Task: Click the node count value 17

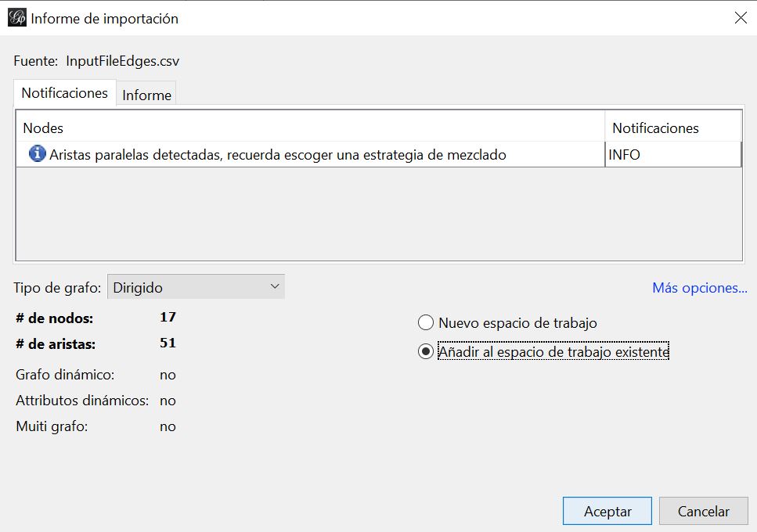Action: (x=168, y=318)
